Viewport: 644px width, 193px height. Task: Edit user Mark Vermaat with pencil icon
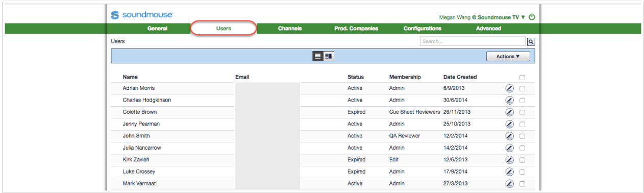(509, 183)
